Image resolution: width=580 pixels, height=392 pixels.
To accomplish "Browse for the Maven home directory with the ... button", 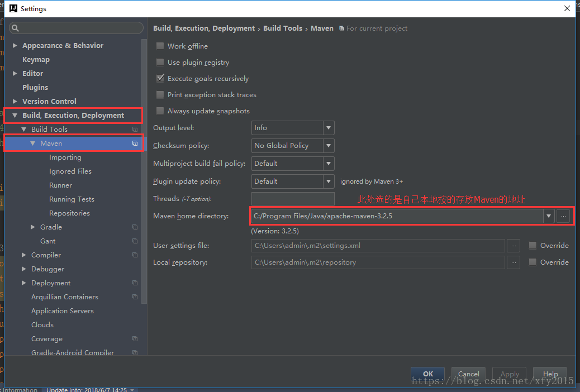I will (x=563, y=216).
